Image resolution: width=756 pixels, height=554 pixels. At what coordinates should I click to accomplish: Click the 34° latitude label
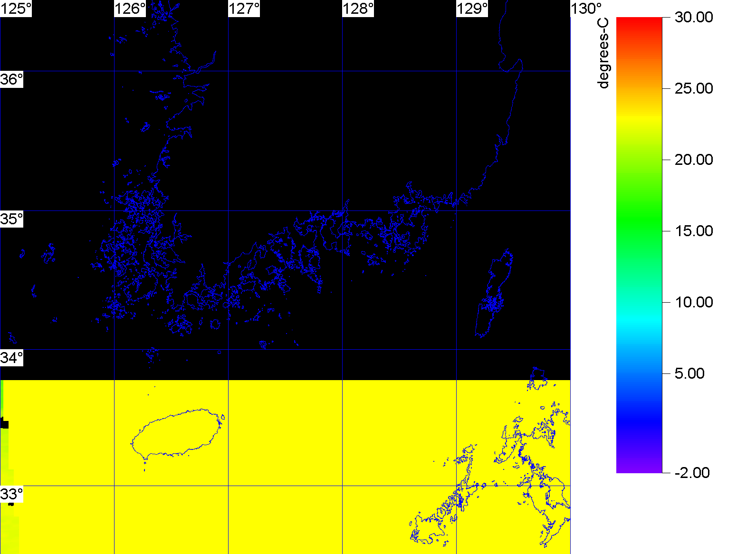click(x=11, y=358)
